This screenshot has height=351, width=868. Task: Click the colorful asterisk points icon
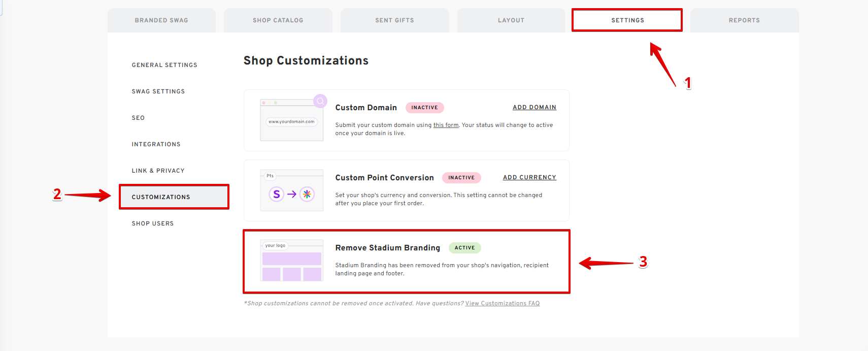pos(307,194)
